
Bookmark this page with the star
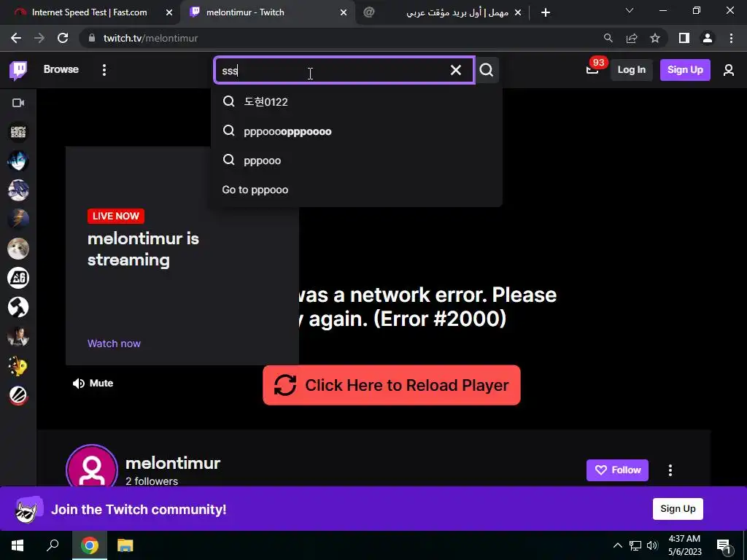coord(655,38)
